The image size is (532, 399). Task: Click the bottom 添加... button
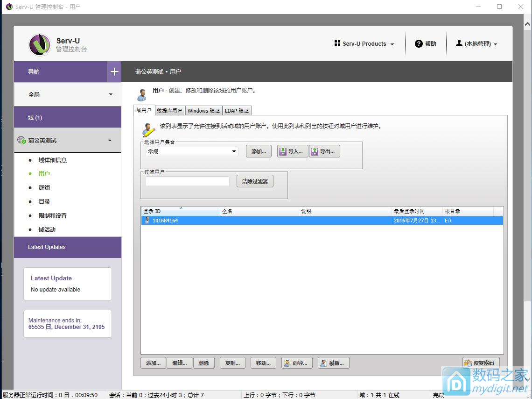click(153, 363)
